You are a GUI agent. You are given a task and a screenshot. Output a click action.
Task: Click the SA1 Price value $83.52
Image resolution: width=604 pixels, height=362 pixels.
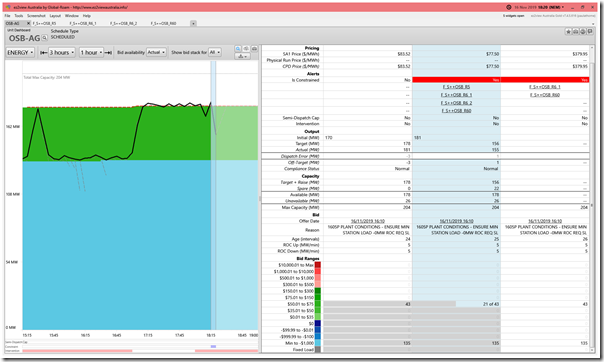pyautogui.click(x=404, y=54)
